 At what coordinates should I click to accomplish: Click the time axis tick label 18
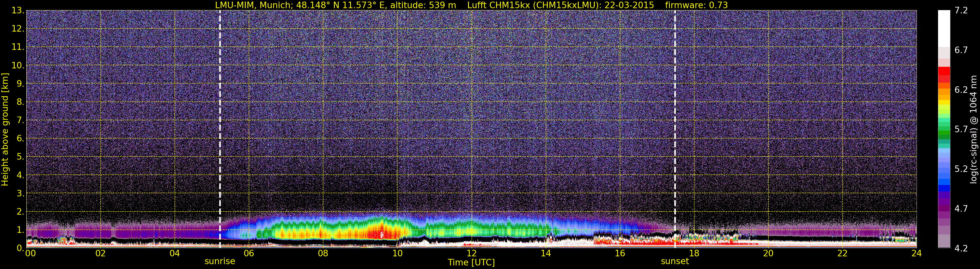(694, 253)
